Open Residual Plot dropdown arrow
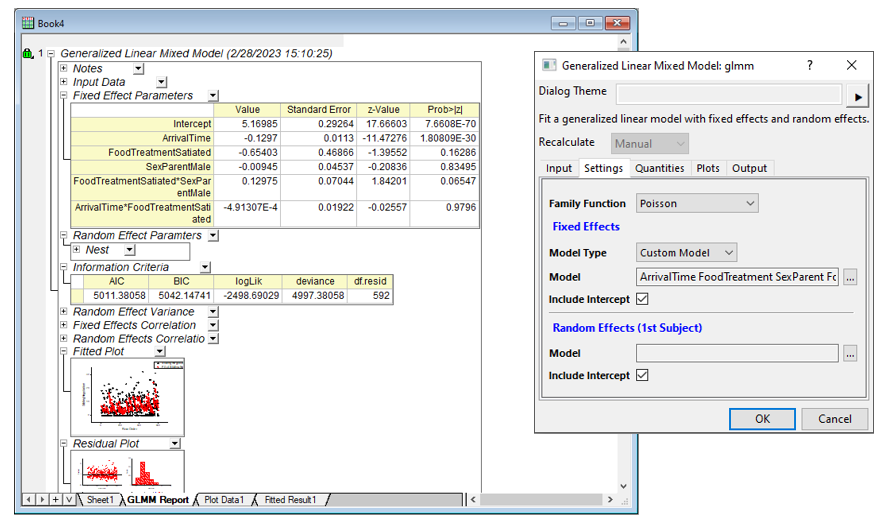Screen dimensions: 889x523 click(x=175, y=444)
